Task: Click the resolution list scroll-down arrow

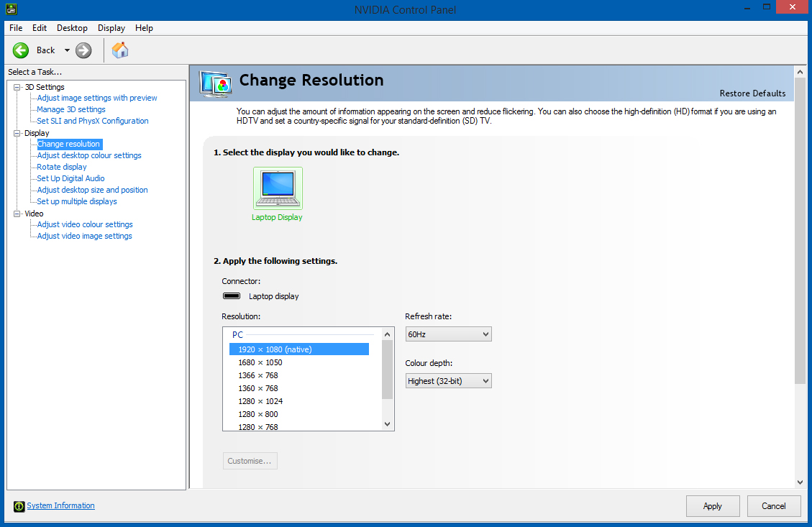Action: (388, 424)
